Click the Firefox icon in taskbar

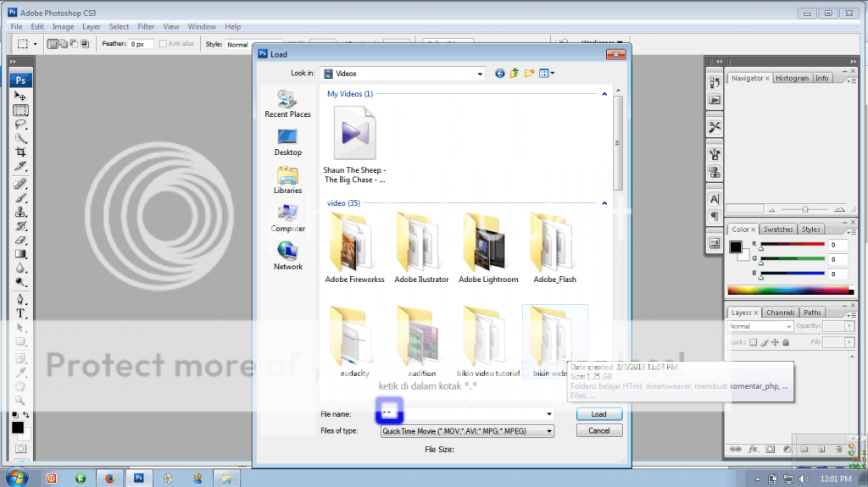click(x=109, y=479)
